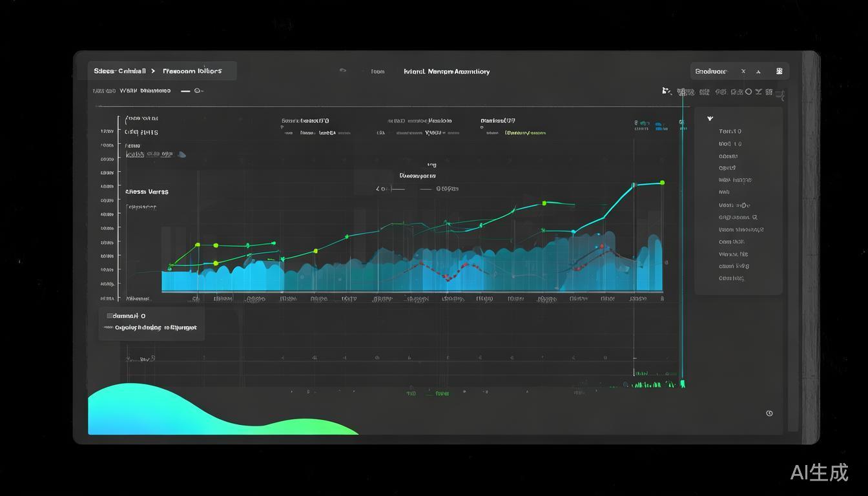Viewport: 868px width, 496px height.
Task: Collapse the right side panel with the chevron
Action: point(710,119)
